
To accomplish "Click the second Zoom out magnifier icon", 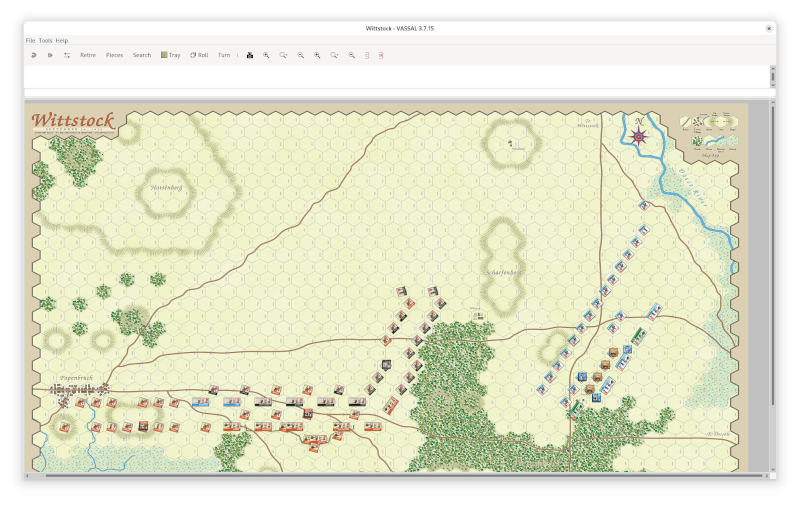I will 352,55.
